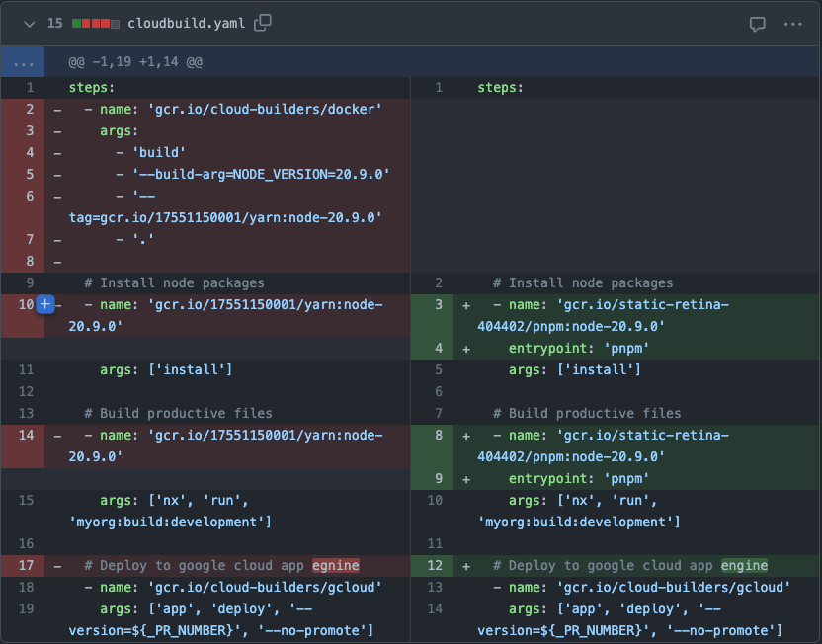Collapse the cloudbuild.yaml file diff
The image size is (822, 644).
[30, 24]
